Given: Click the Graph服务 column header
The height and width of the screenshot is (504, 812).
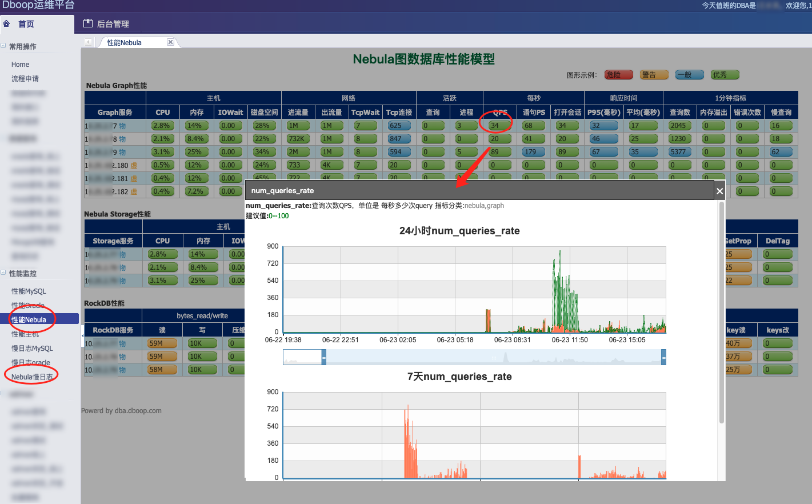Looking at the screenshot, I should [x=115, y=113].
